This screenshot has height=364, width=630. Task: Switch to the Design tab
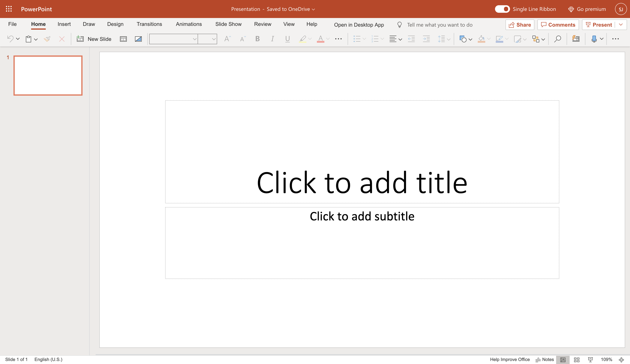coord(115,24)
